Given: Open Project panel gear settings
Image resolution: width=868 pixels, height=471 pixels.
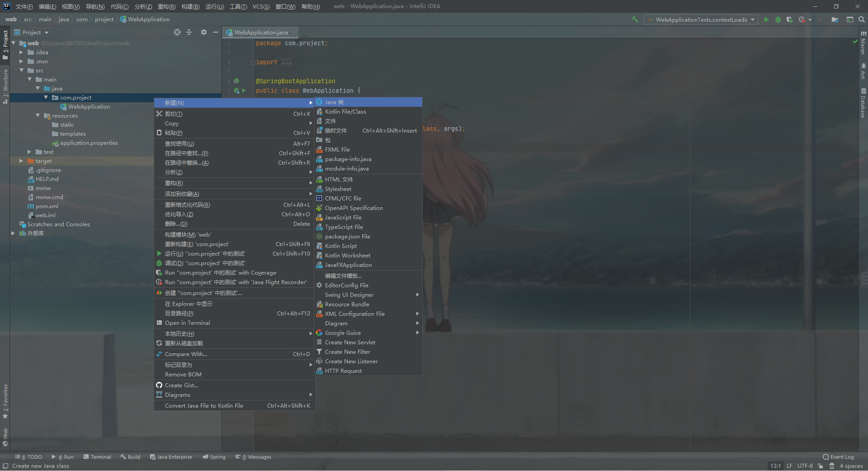Looking at the screenshot, I should pos(204,32).
